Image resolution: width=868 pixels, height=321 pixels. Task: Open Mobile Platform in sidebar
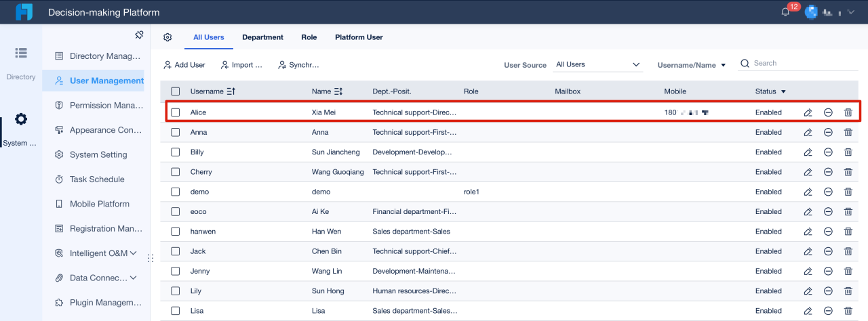(92, 204)
